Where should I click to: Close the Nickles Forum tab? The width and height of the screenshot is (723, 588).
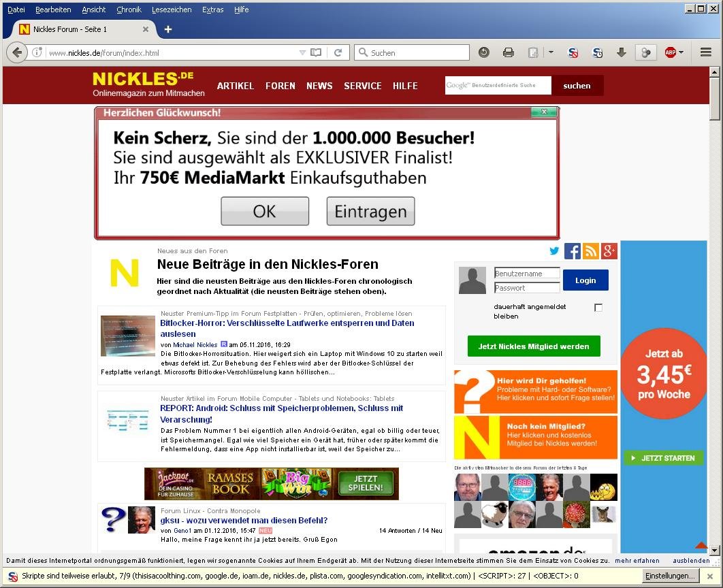click(x=145, y=29)
